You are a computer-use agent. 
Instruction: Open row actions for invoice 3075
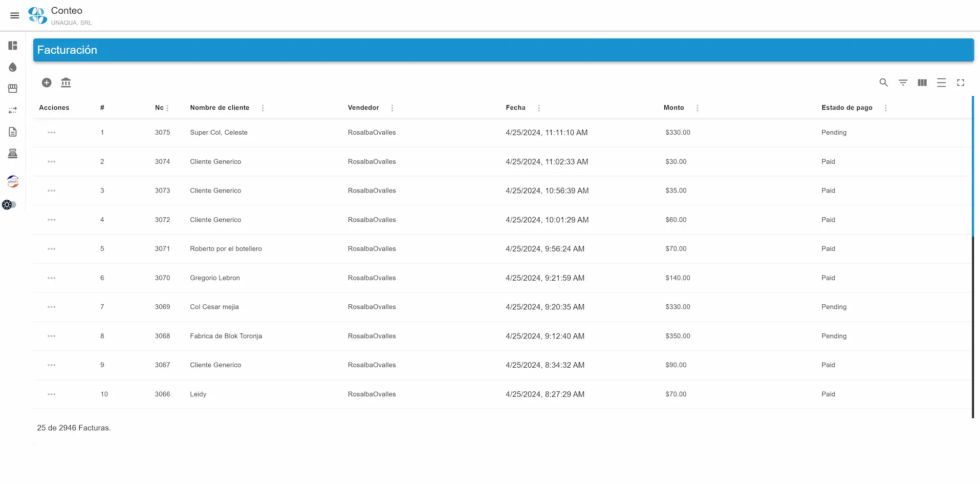52,133
